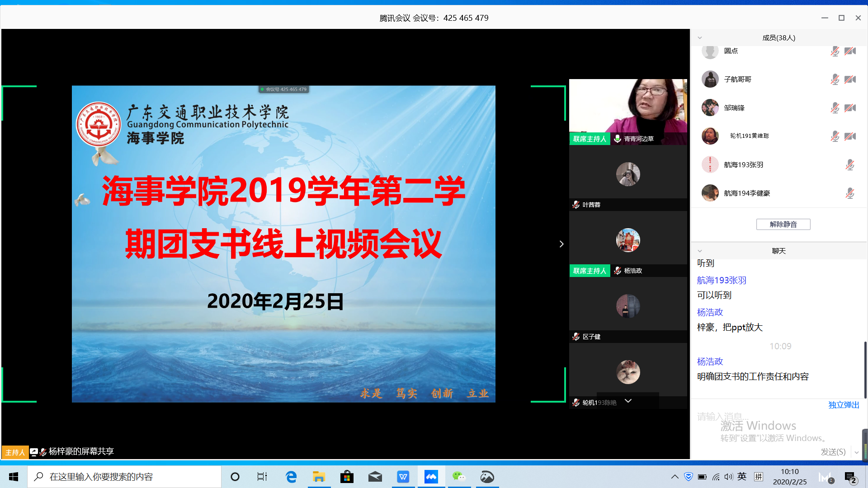868x488 pixels.
Task: Click the 独立弹出 pop-out link
Action: click(x=844, y=405)
